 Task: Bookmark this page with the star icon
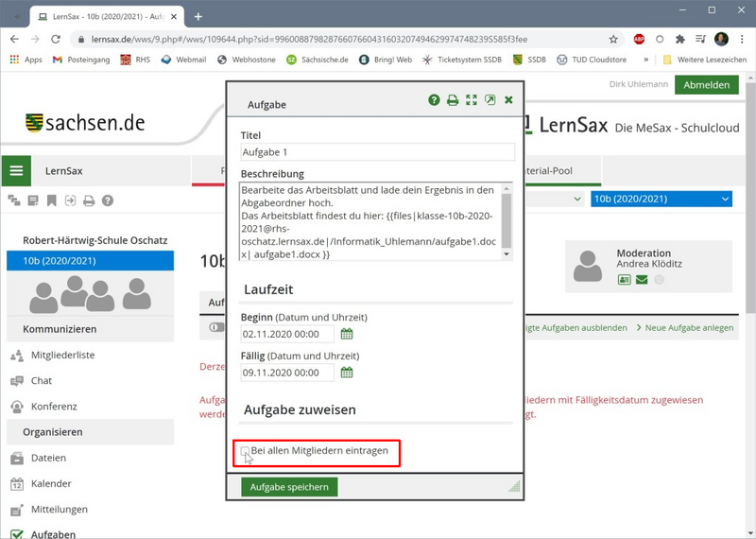[x=613, y=40]
